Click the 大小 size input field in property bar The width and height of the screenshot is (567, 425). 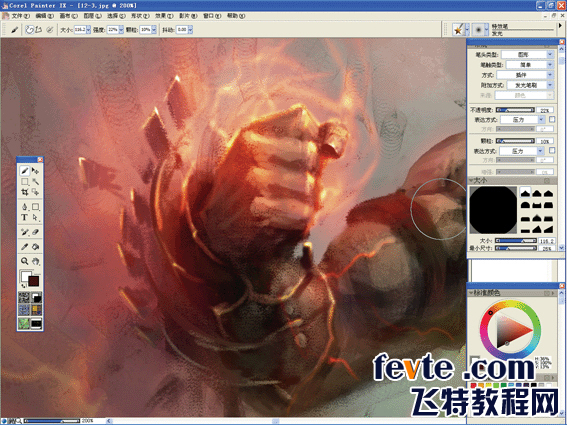tap(80, 30)
